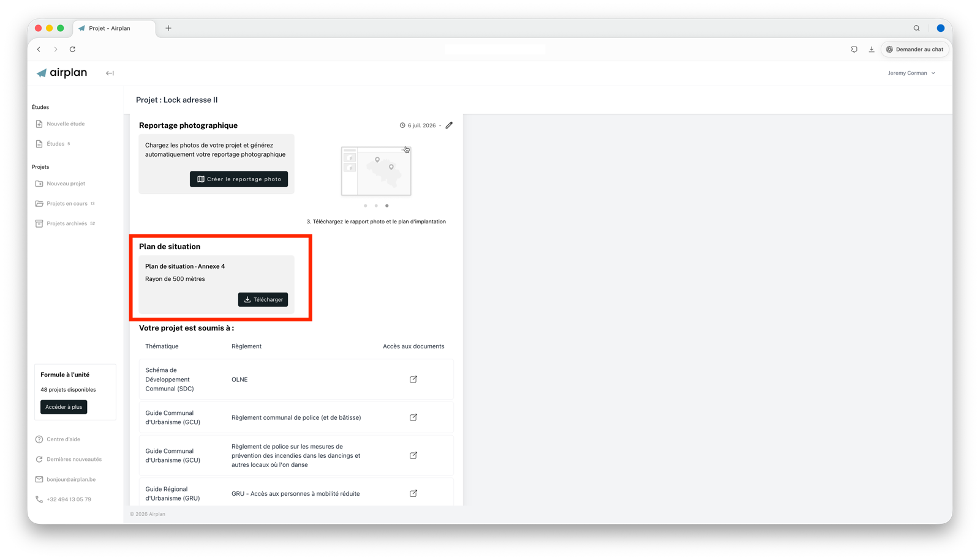The image size is (980, 560).
Task: Select the first carousel dot
Action: pyautogui.click(x=366, y=206)
